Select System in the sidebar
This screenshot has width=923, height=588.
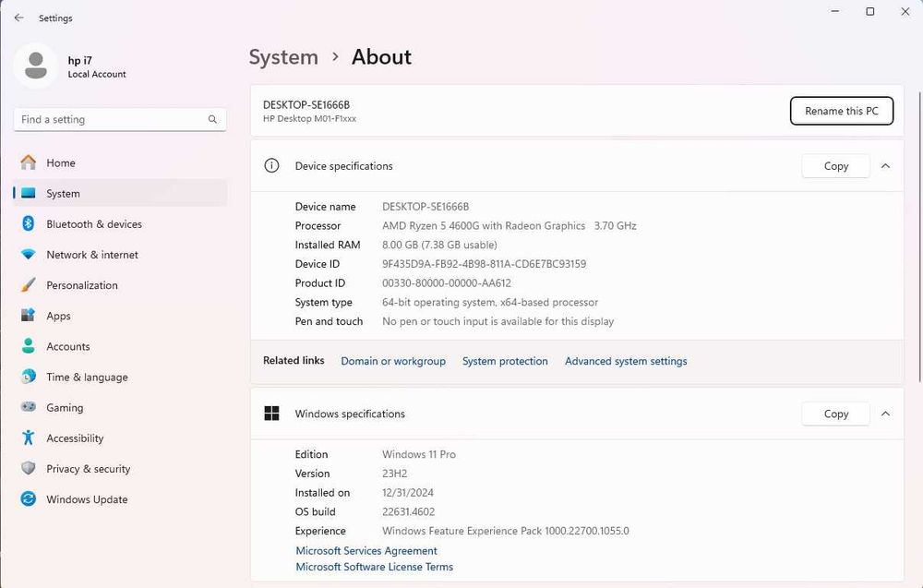coord(63,194)
